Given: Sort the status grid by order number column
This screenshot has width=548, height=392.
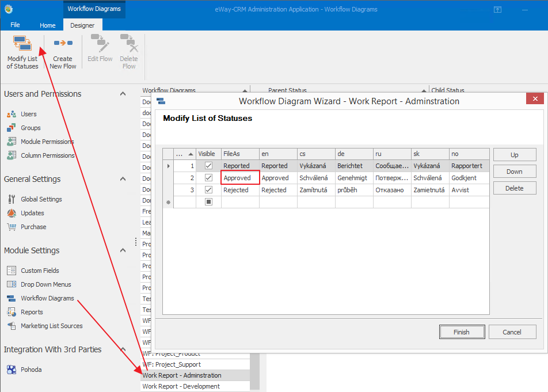Looking at the screenshot, I should [x=185, y=154].
